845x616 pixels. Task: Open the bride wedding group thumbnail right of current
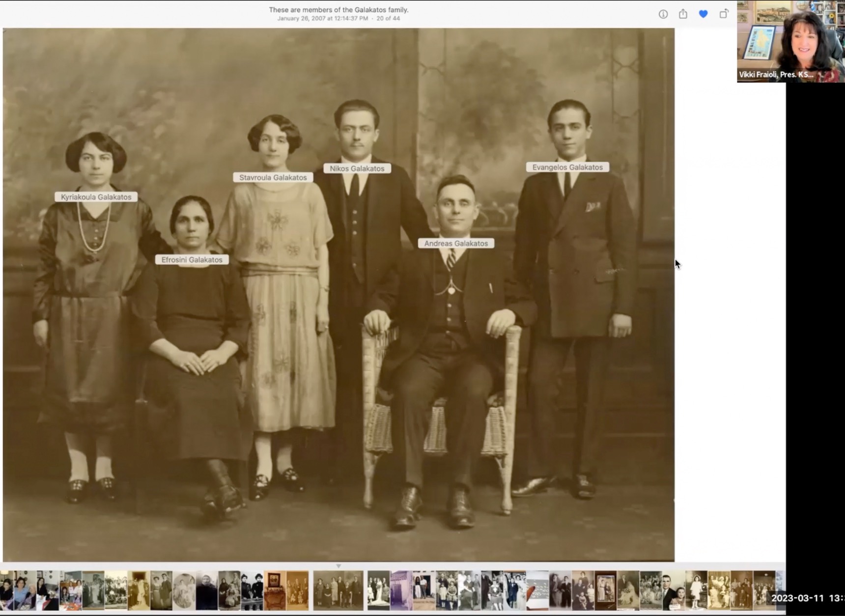click(x=379, y=590)
